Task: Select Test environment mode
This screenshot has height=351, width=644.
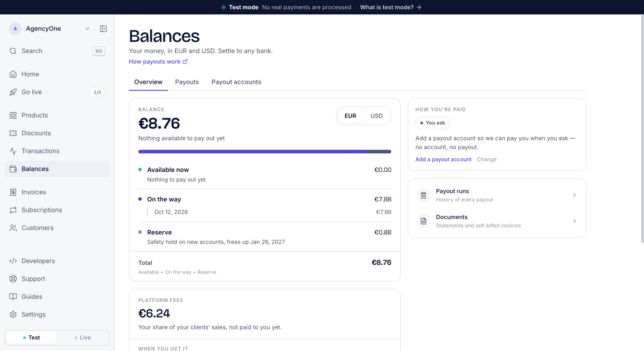Action: coord(31,338)
